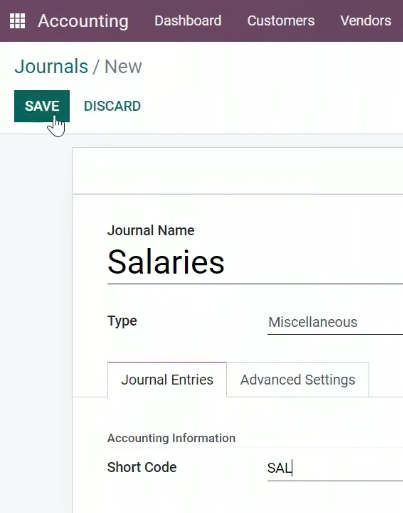The height and width of the screenshot is (513, 403).
Task: Click the Type field label
Action: [x=122, y=321]
